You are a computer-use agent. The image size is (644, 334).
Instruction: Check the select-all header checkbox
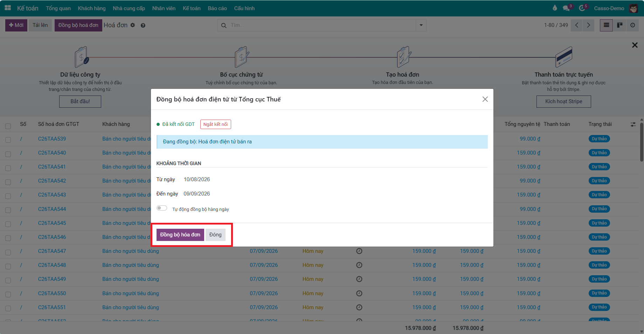click(8, 126)
